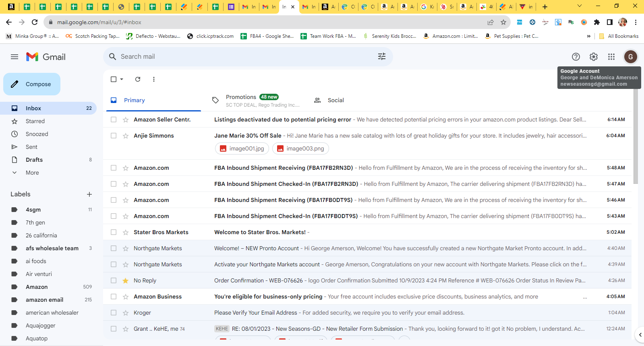Compose a new email

click(x=32, y=84)
